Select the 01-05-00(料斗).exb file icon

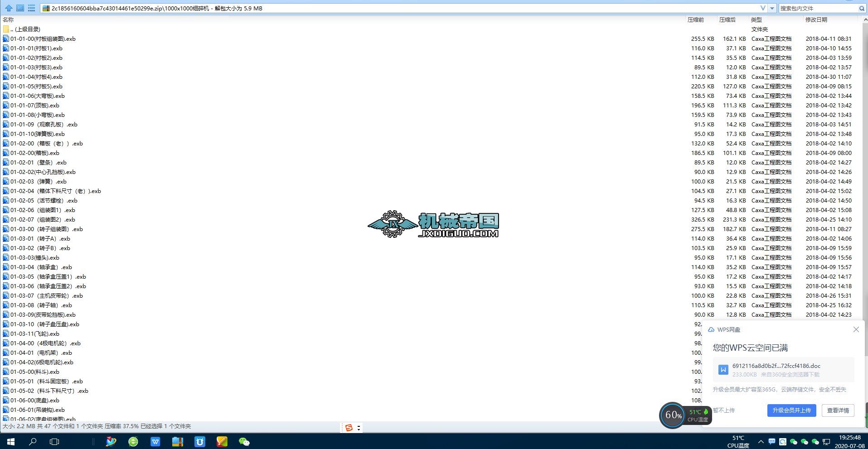point(6,372)
